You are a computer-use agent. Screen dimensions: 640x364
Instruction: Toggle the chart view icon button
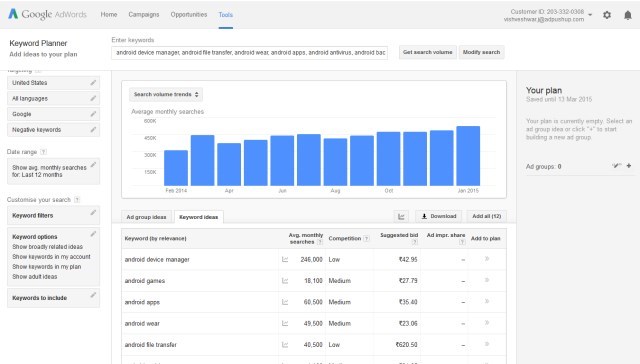pos(401,216)
